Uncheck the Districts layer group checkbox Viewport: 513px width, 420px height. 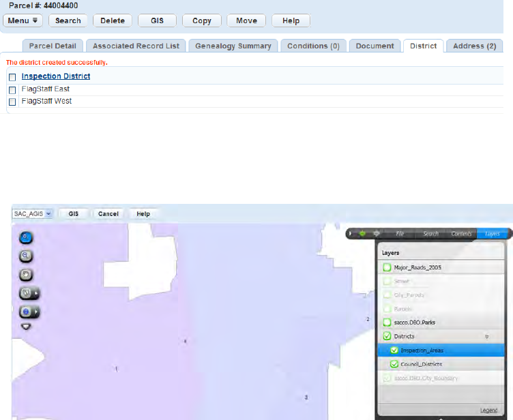[387, 336]
